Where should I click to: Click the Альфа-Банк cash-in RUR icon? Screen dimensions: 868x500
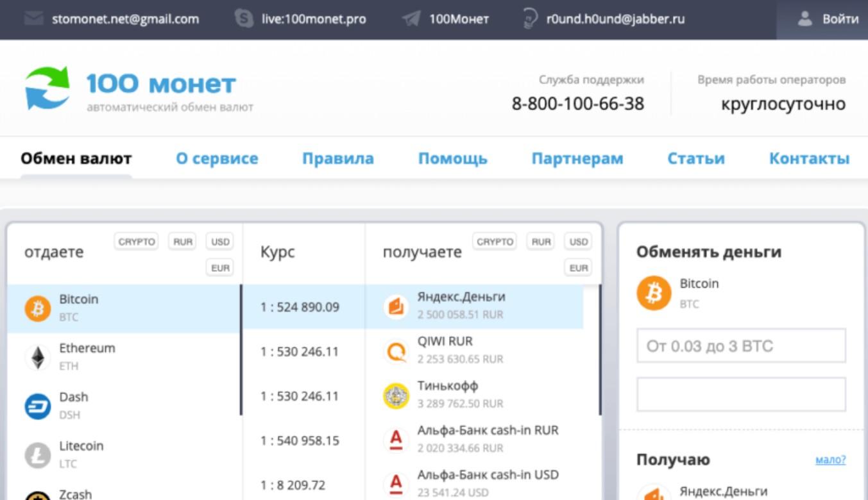396,440
